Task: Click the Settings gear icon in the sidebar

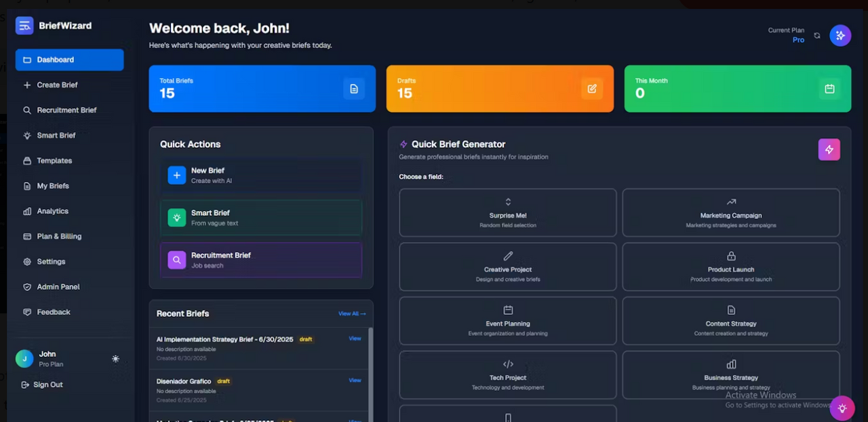Action: tap(27, 261)
